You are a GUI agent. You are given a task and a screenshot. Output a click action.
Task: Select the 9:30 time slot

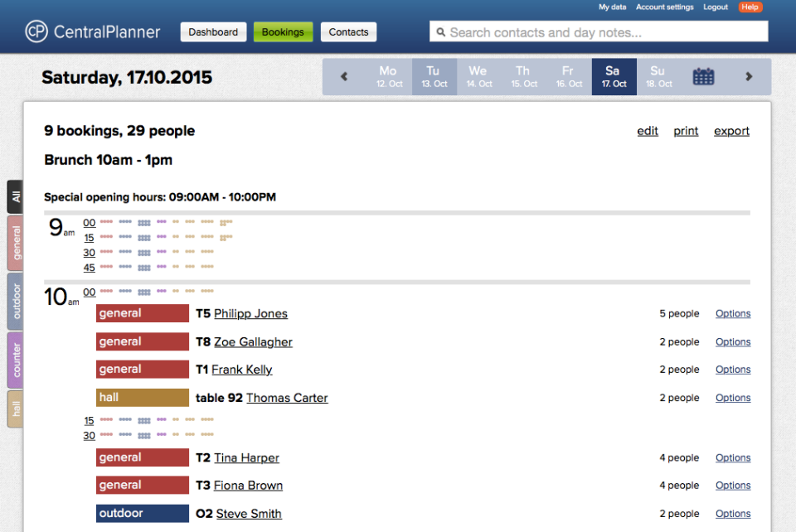click(90, 252)
